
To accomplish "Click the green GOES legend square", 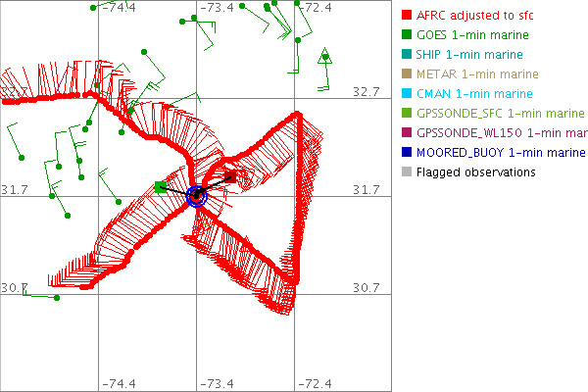I will coord(407,35).
